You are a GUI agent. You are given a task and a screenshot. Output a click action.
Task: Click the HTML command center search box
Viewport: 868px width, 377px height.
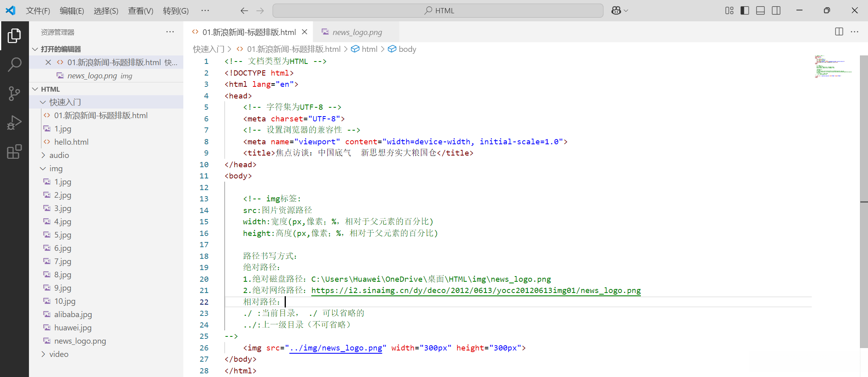(x=438, y=11)
